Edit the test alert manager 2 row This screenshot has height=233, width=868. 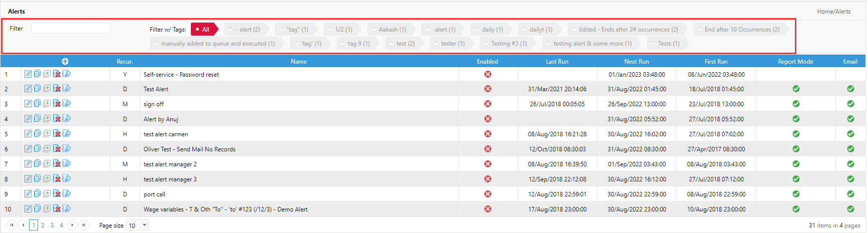tap(29, 164)
